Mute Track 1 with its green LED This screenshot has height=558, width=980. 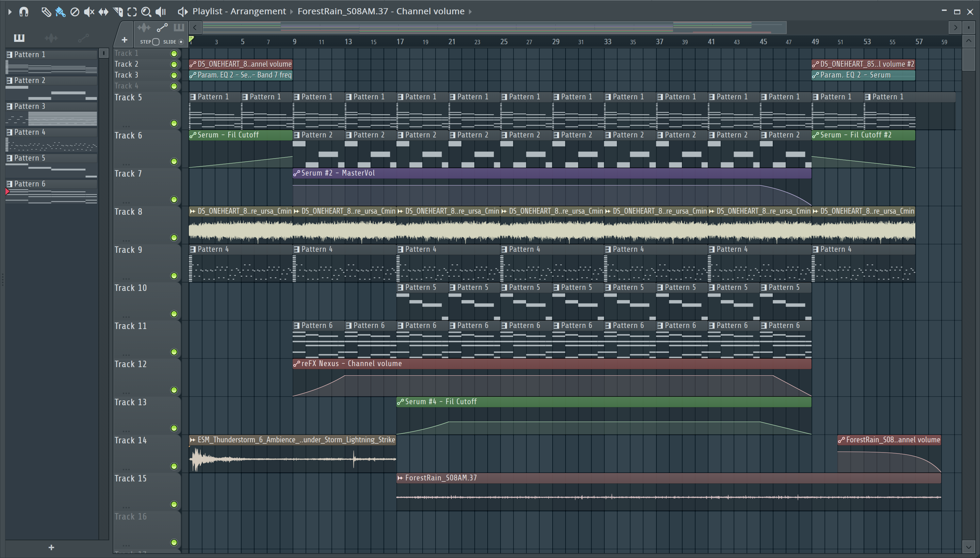[174, 53]
